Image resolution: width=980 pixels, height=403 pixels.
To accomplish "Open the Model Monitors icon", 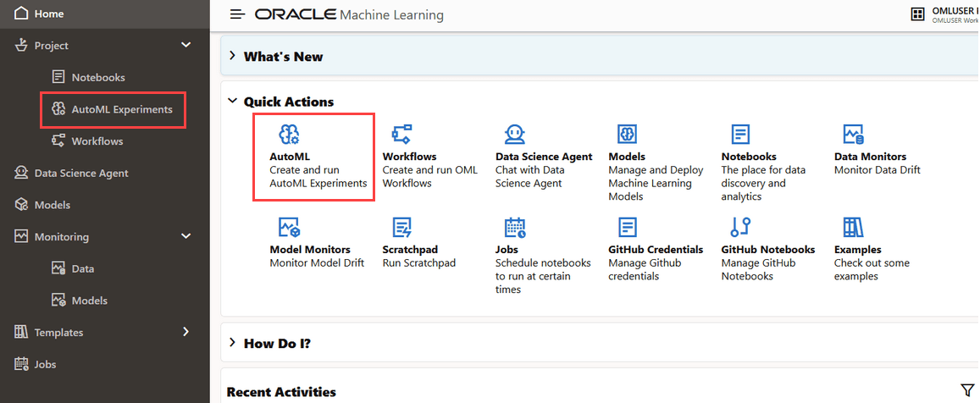I will 289,228.
